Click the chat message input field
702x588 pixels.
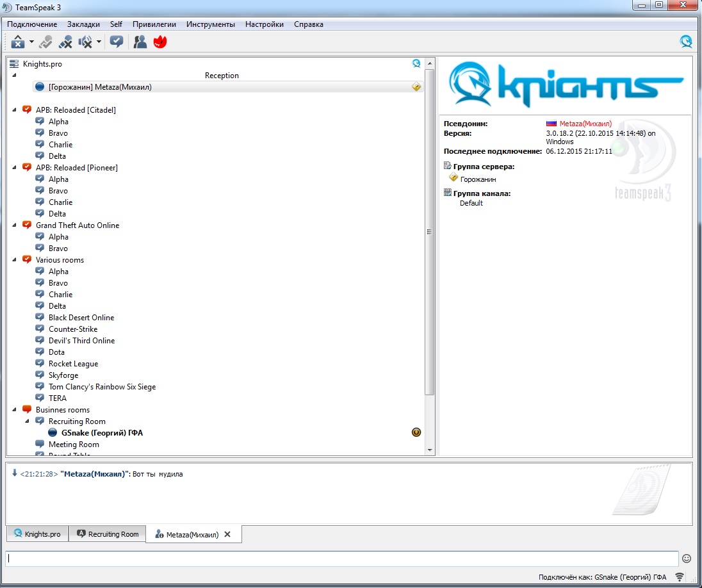point(342,559)
